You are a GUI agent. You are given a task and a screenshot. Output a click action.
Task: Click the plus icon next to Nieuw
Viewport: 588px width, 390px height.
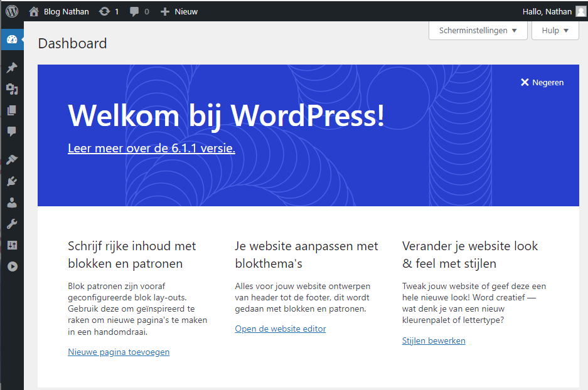click(165, 12)
